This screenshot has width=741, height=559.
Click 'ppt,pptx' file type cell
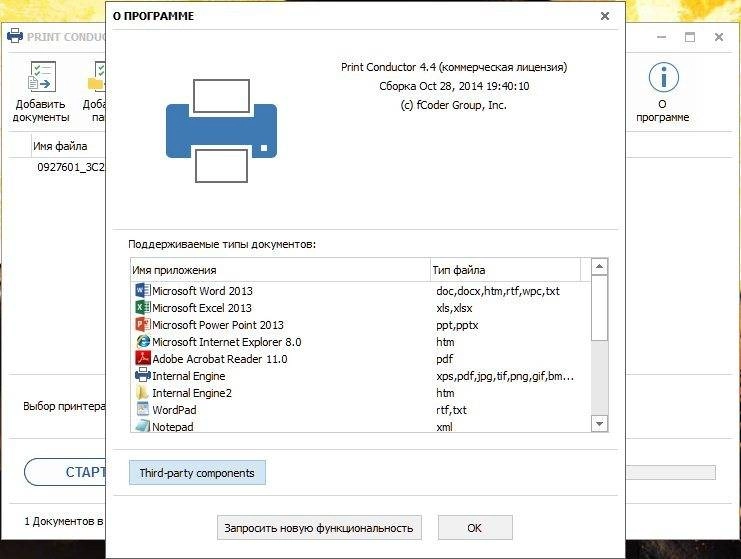click(x=457, y=325)
